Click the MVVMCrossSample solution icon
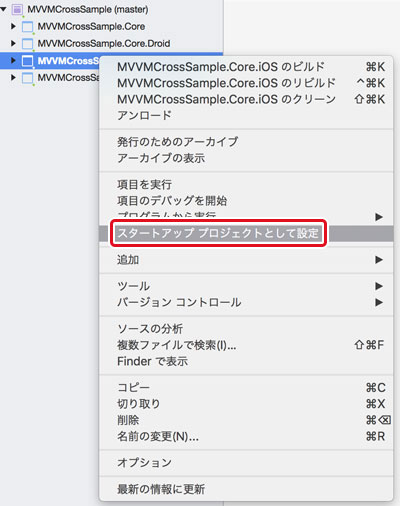The width and height of the screenshot is (400, 506). pos(17,10)
